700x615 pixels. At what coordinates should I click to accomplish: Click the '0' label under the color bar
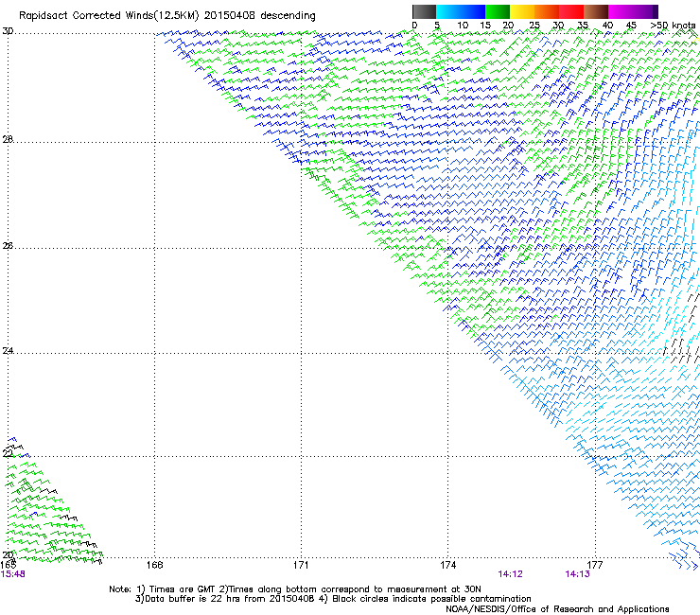[x=414, y=25]
